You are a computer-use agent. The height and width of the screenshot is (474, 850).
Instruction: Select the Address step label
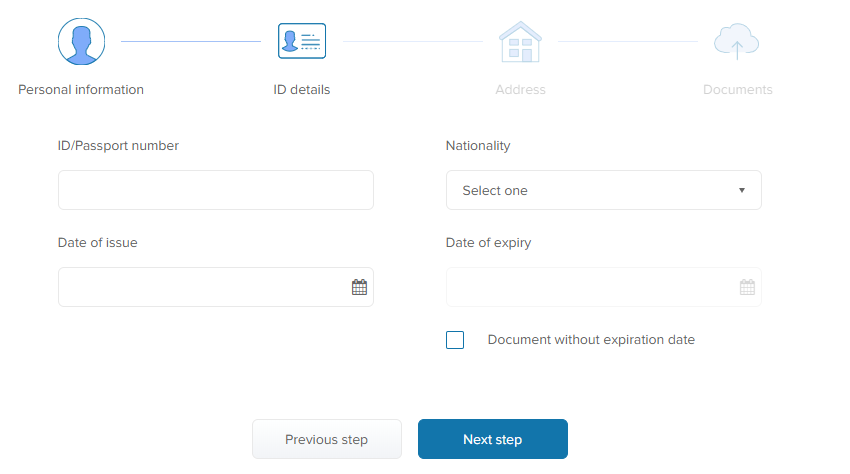[x=520, y=89]
